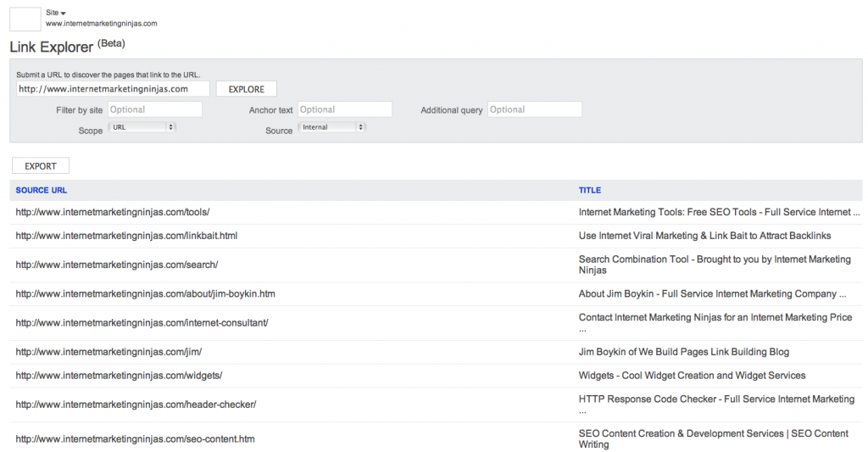Viewport: 868px width, 452px height.
Task: Click the URL input field
Action: point(113,89)
